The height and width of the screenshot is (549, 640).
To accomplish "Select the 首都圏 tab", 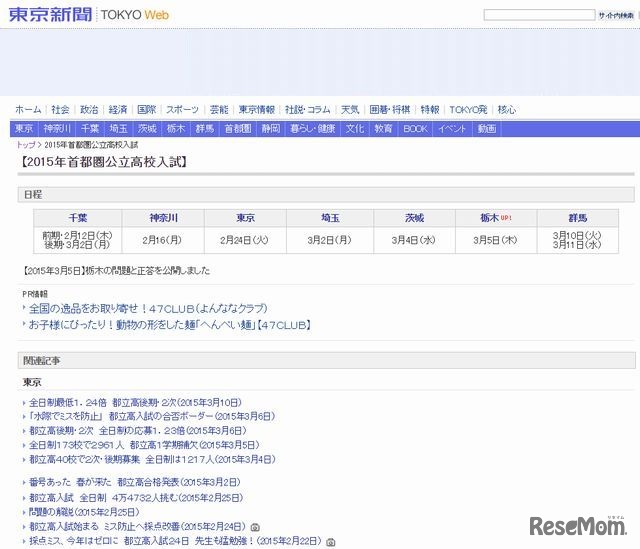I will (238, 129).
